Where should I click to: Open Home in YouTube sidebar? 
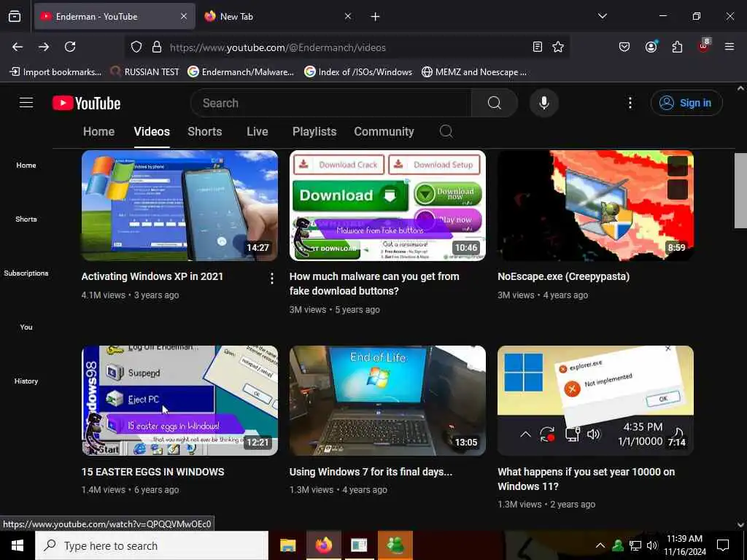click(26, 166)
